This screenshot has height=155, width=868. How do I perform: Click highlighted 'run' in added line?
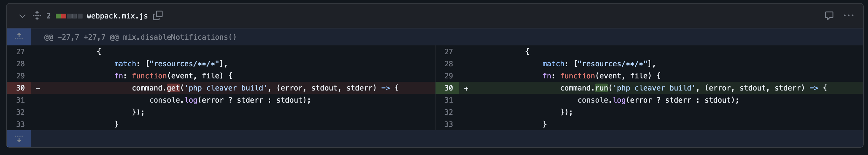coord(601,88)
